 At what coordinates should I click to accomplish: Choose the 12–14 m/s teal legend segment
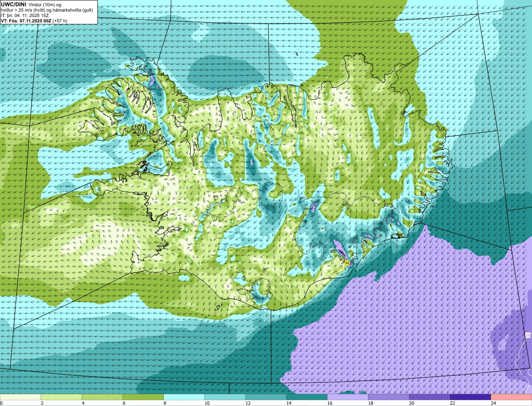(266, 397)
